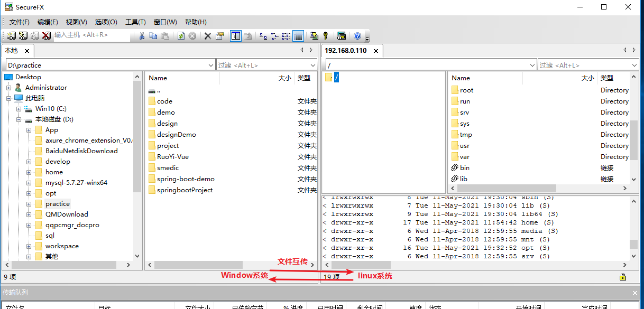Viewport: 644px width, 309px height.
Task: Open the 编辑(E) menu
Action: click(x=48, y=22)
